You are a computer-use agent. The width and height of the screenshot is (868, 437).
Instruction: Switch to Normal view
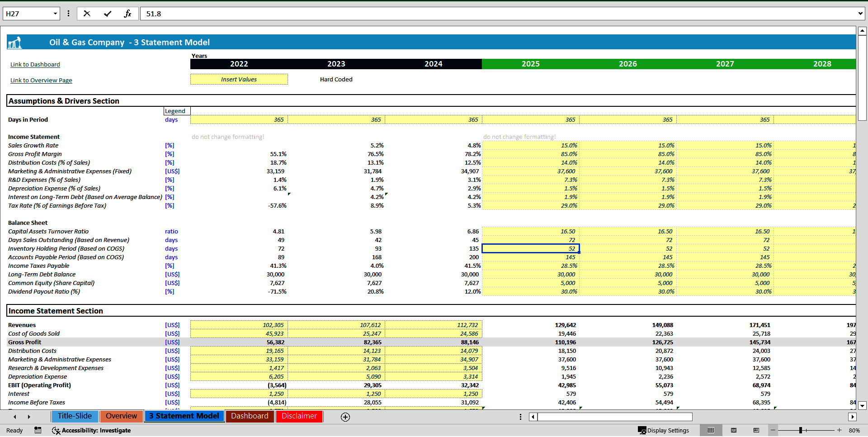(711, 430)
